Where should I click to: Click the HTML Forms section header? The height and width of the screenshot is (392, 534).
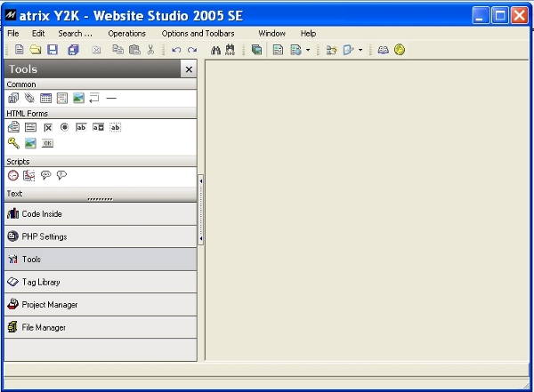101,113
